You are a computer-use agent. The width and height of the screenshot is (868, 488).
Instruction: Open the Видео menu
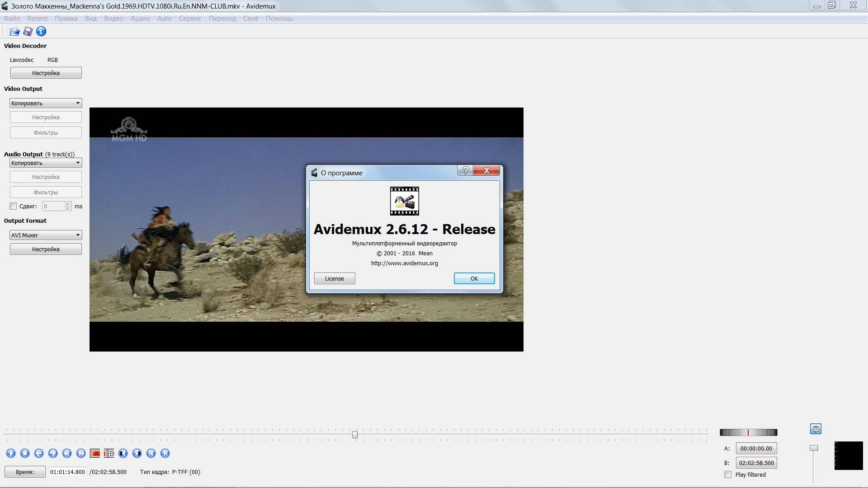point(113,19)
